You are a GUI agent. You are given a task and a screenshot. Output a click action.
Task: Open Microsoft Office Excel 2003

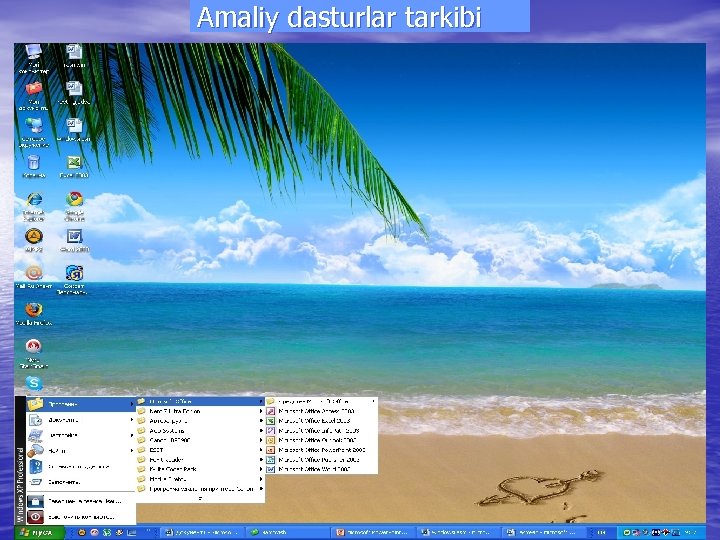tap(321, 421)
